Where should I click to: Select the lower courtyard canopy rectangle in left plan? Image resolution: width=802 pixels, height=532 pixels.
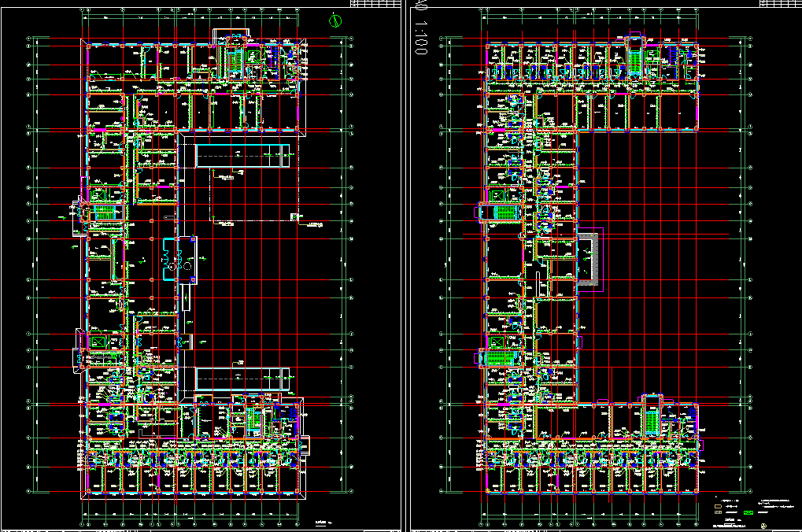[243, 379]
